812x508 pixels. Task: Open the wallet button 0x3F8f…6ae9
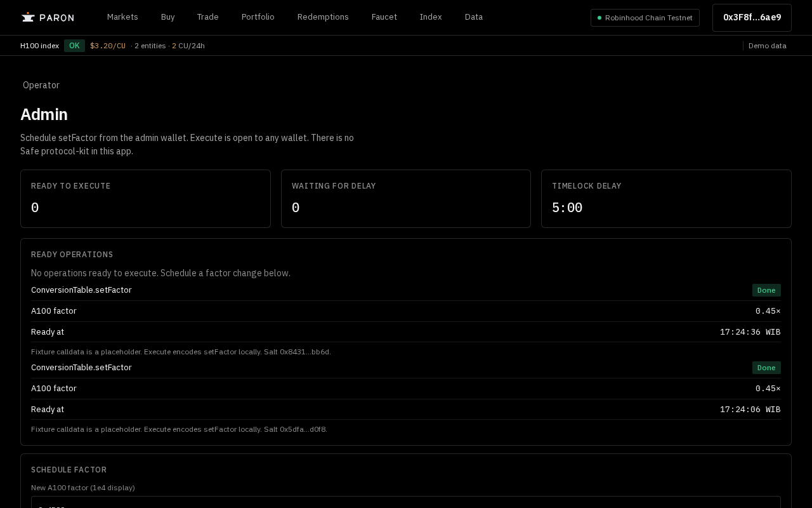pyautogui.click(x=752, y=18)
